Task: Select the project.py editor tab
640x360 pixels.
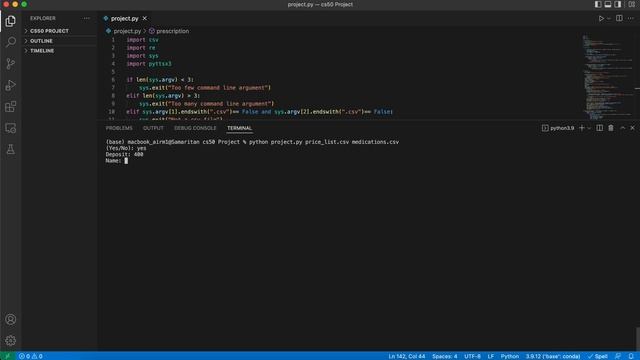Action: coord(124,18)
